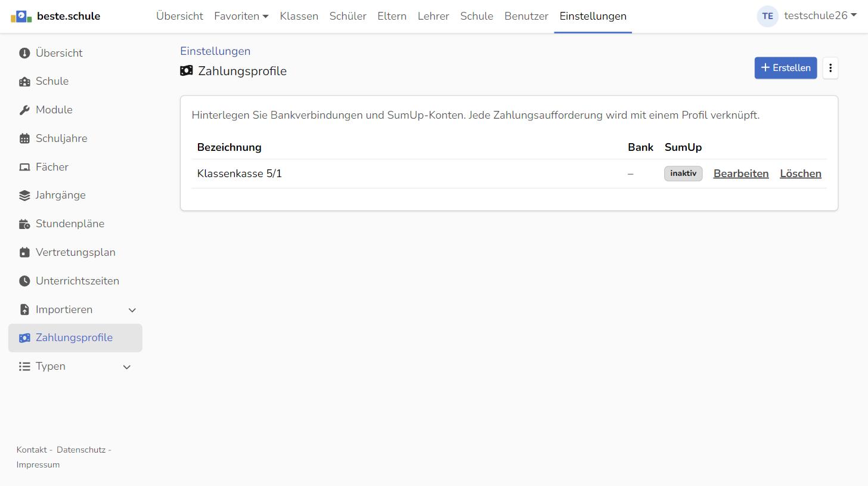868x486 pixels.
Task: Click the money icon beside the page title
Action: click(187, 71)
